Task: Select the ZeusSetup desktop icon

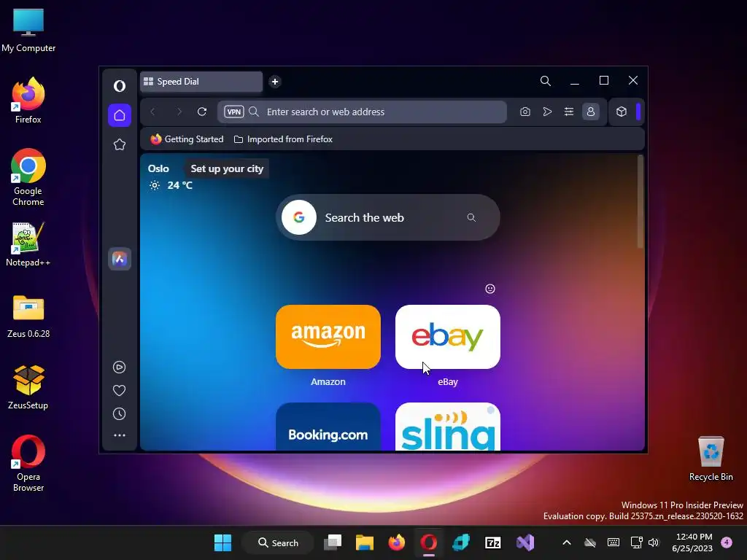Action: coord(28,386)
